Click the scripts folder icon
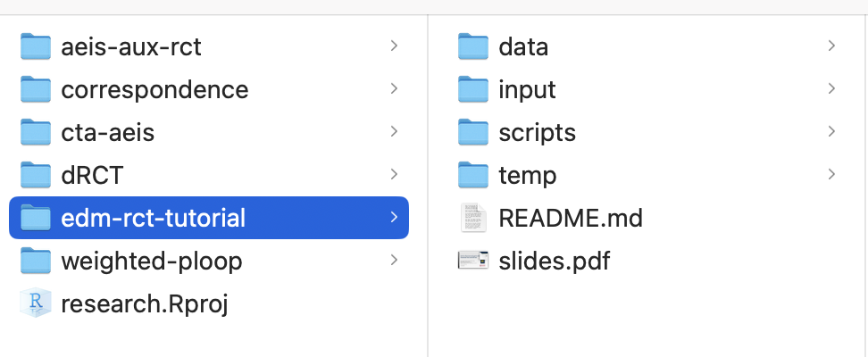Viewport: 868px width, 357px height. point(473,132)
